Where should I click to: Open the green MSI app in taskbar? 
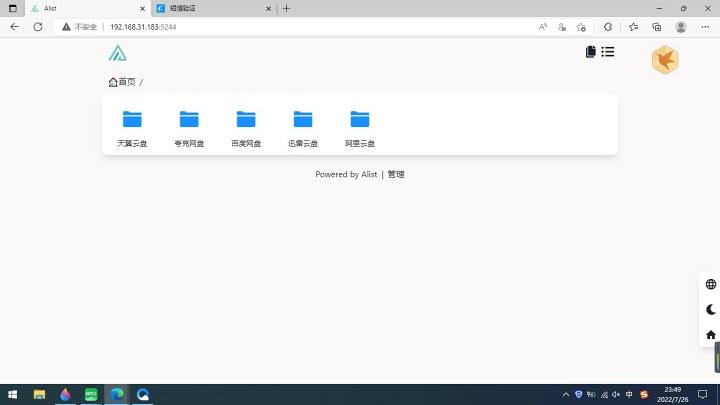pyautogui.click(x=91, y=394)
